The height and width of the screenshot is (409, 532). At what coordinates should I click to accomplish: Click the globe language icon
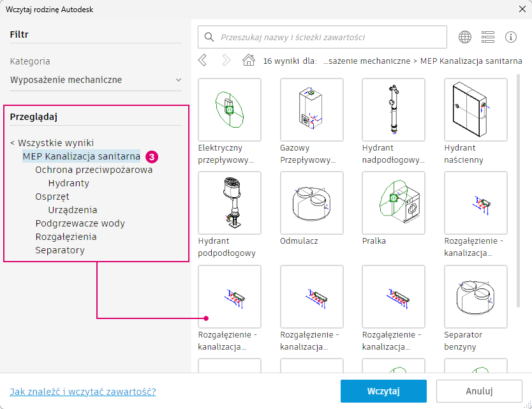465,37
